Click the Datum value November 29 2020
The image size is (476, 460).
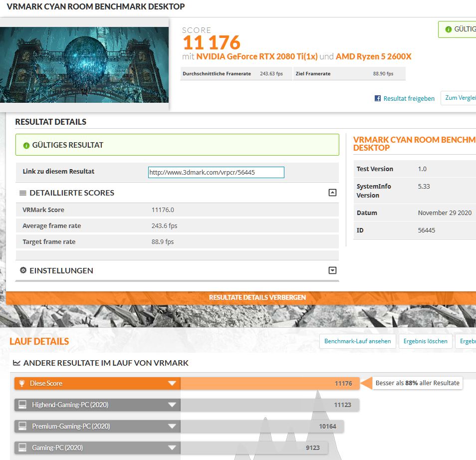tap(445, 213)
